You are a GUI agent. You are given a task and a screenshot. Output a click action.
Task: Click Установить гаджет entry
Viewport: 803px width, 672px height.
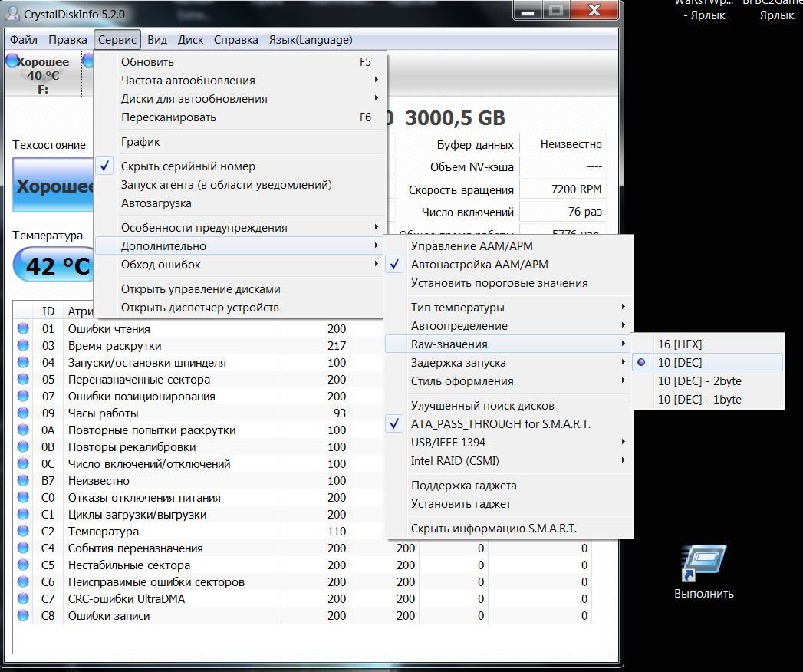tap(508, 504)
